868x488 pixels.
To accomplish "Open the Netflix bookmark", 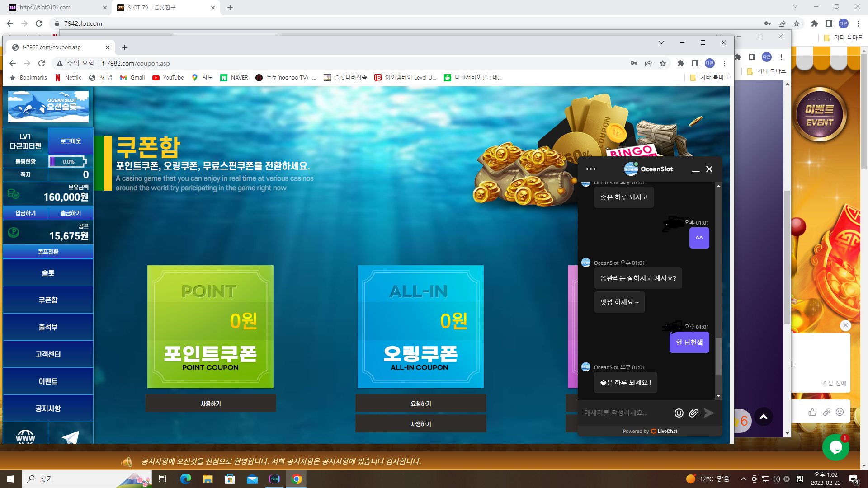I will tap(68, 78).
